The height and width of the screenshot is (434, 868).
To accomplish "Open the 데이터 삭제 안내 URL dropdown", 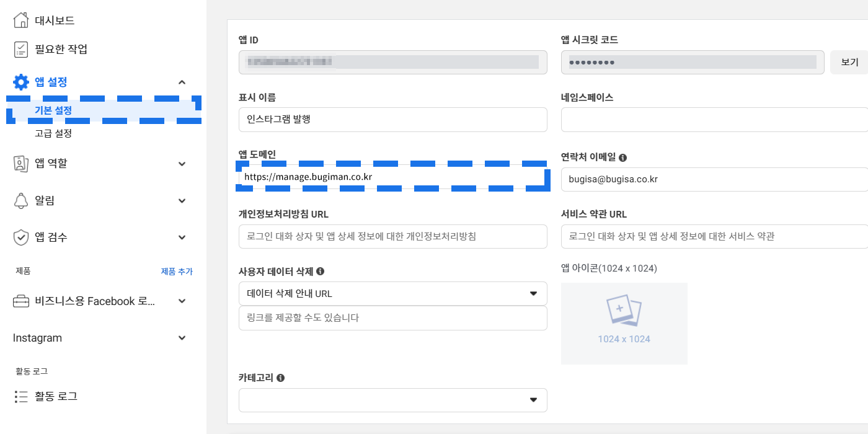I will click(x=393, y=293).
